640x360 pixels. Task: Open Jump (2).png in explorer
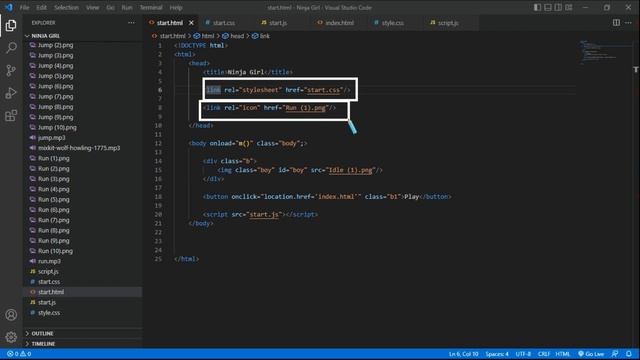tap(56, 45)
